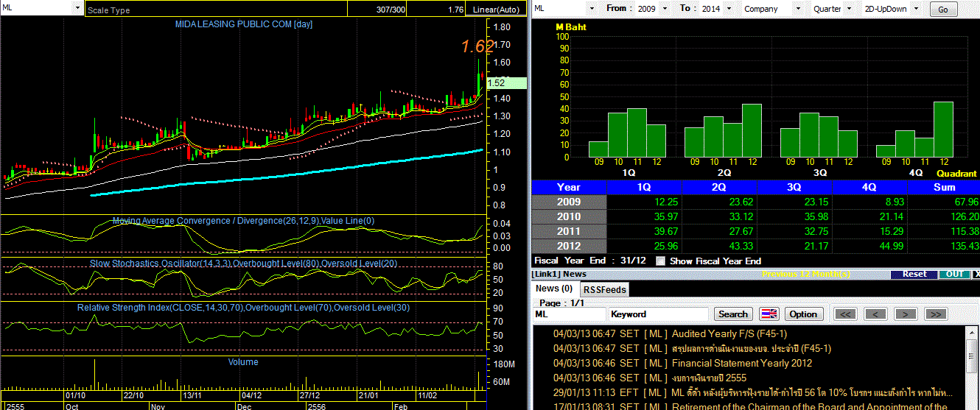This screenshot has height=410, width=980.
Task: Close the news panel with X
Action: coord(976,274)
